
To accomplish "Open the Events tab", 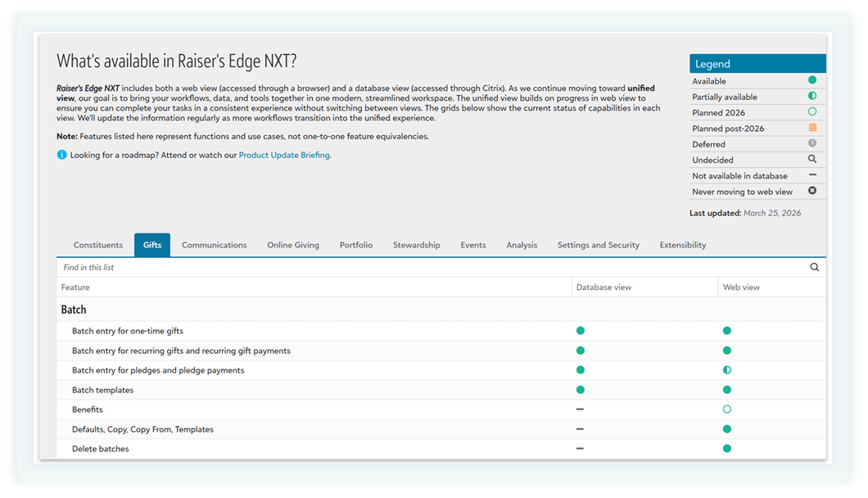I will [x=473, y=245].
